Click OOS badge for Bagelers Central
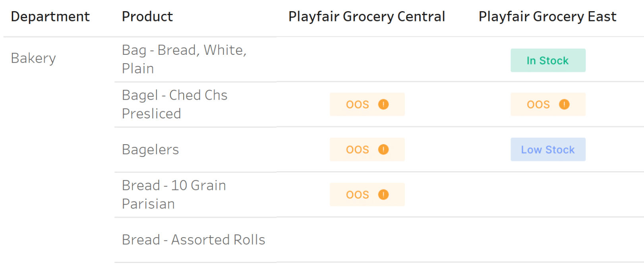 367,149
